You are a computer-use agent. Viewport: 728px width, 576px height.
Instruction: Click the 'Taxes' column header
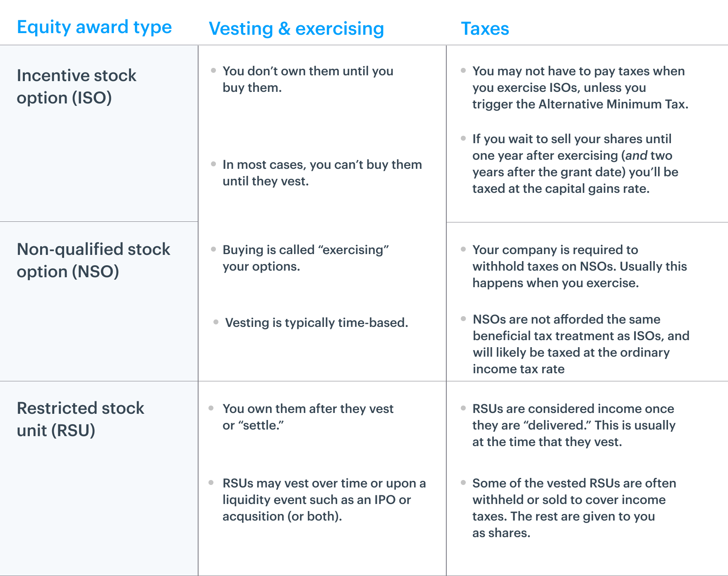(485, 29)
